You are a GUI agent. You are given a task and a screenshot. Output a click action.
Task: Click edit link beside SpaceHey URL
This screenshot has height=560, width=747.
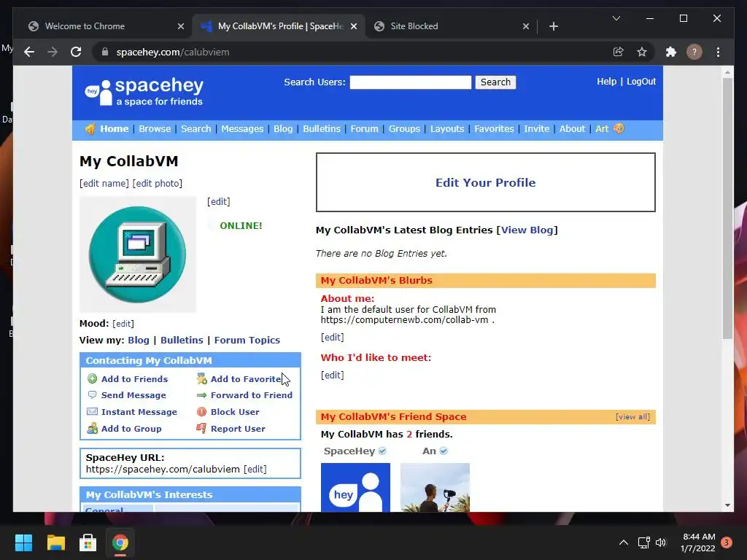255,469
